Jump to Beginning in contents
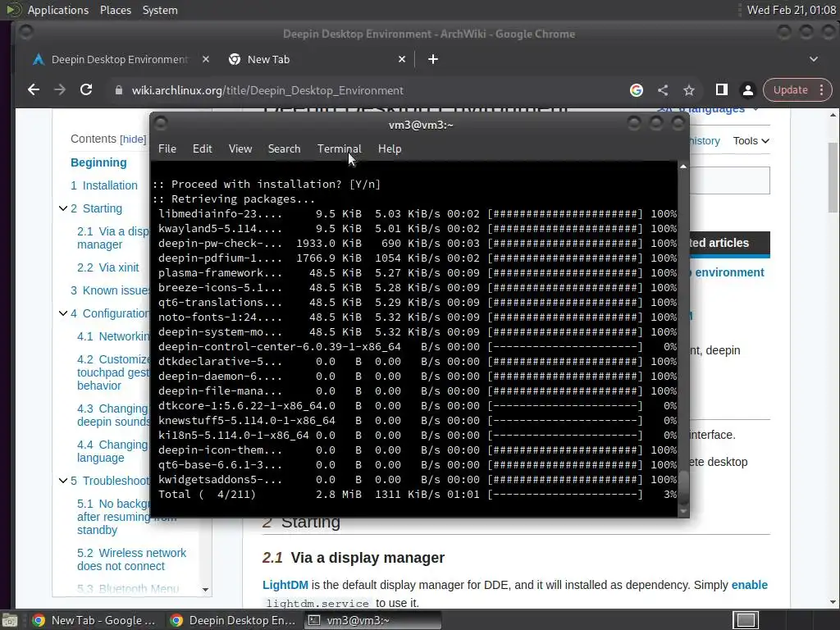Viewport: 840px width, 630px height. tap(98, 162)
